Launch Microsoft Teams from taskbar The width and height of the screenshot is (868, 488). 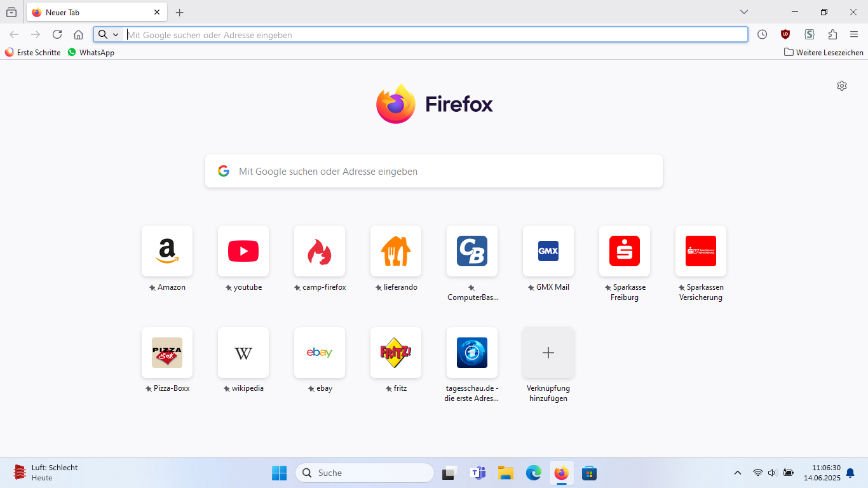pyautogui.click(x=478, y=473)
